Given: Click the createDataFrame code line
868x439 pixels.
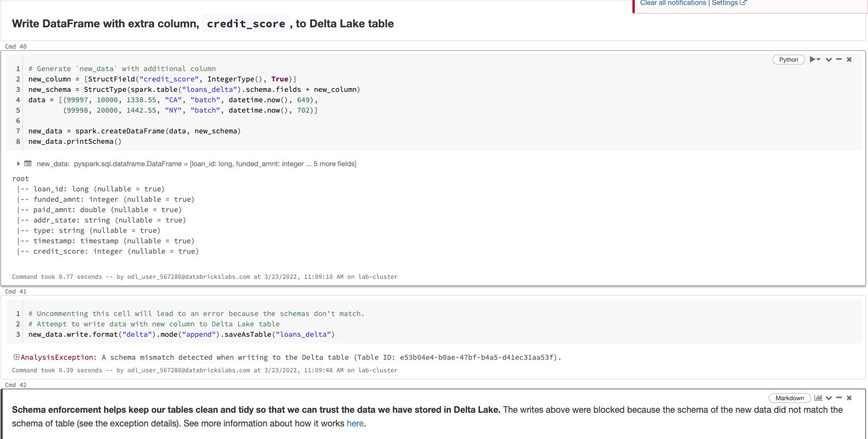Looking at the screenshot, I should tap(134, 131).
